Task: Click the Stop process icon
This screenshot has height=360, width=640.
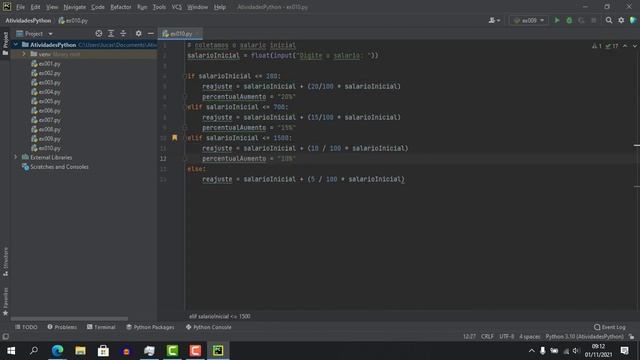Action: (593, 20)
